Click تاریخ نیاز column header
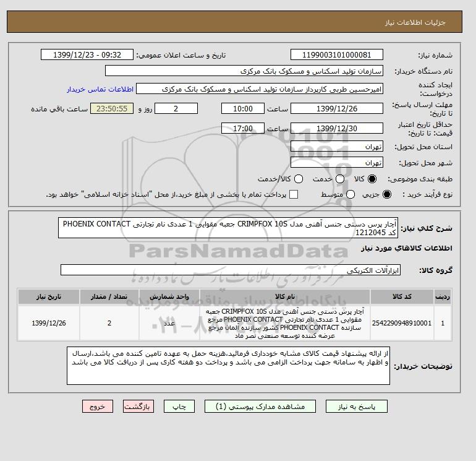476x461 pixels. (x=49, y=296)
